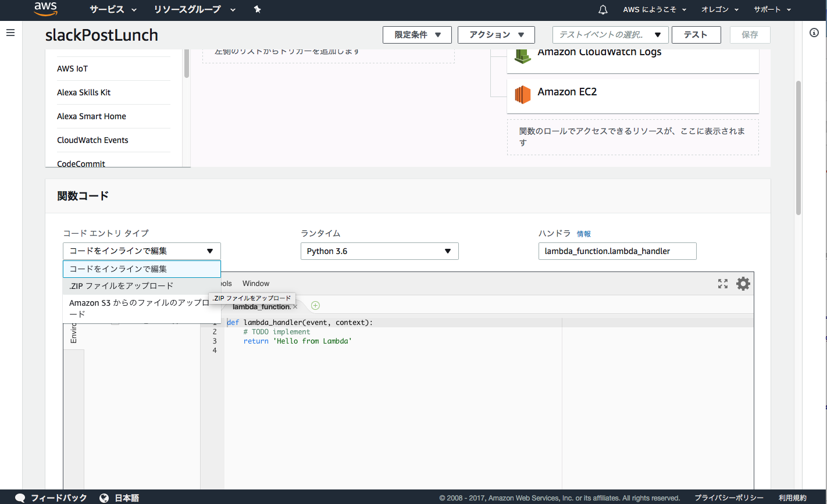Click the Amazon CloudWatch Logs icon

click(x=523, y=56)
